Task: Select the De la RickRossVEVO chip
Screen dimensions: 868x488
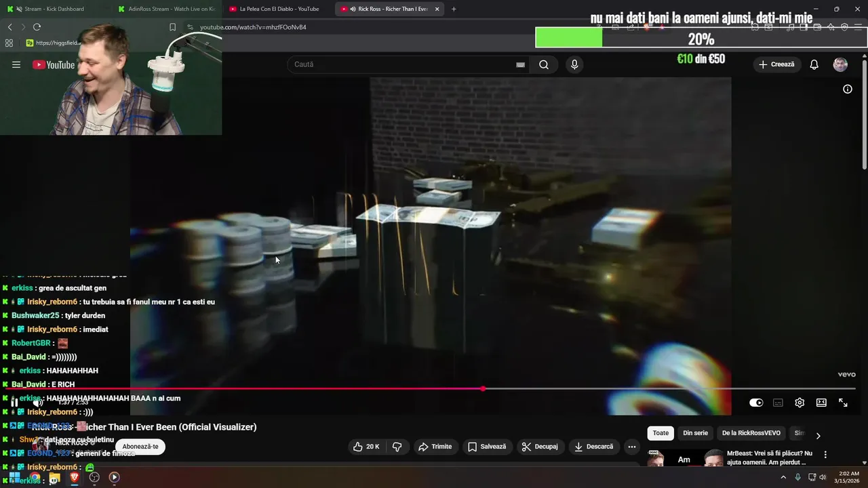Action: 751,433
